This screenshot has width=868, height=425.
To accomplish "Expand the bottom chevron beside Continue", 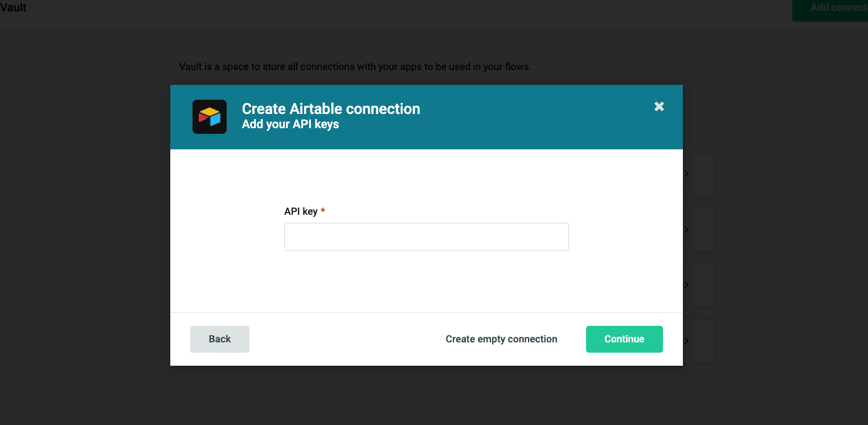I will 687,340.
